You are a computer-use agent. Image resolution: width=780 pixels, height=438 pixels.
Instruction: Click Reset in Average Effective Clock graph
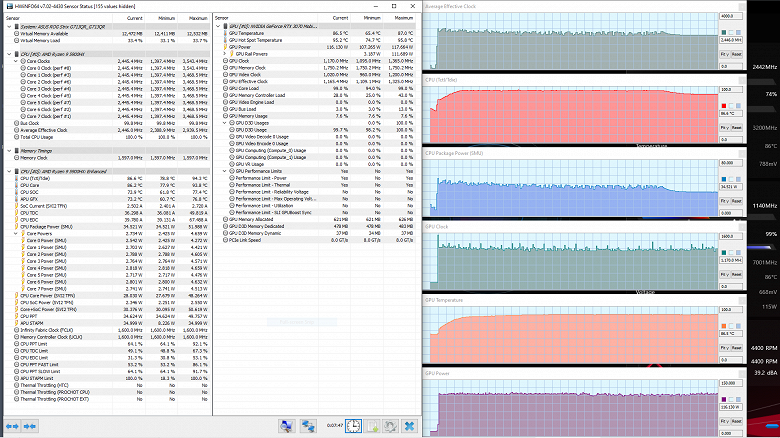tap(737, 54)
